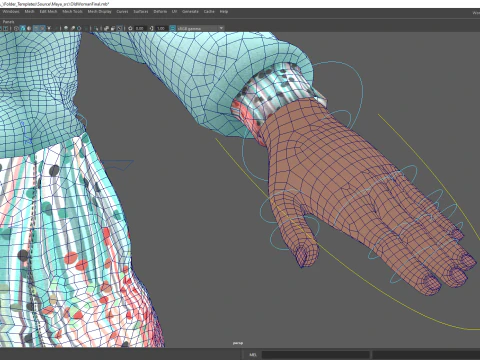Click the X-Ray shading icon
This screenshot has width=480, height=360.
tap(106, 28)
